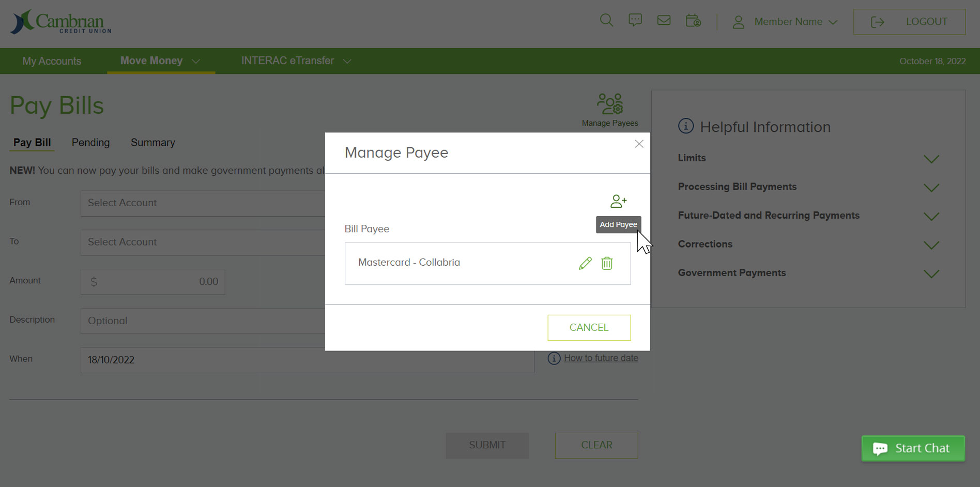980x487 pixels.
Task: Click the chat bubble icon in the header
Action: pyautogui.click(x=635, y=21)
